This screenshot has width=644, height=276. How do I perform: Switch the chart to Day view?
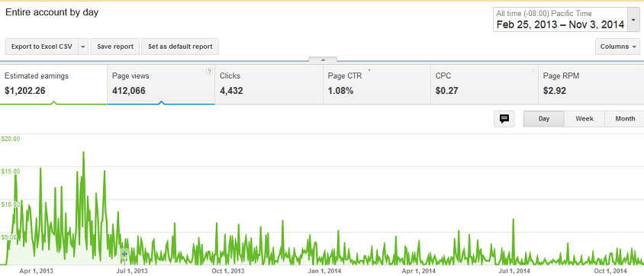[x=544, y=119]
